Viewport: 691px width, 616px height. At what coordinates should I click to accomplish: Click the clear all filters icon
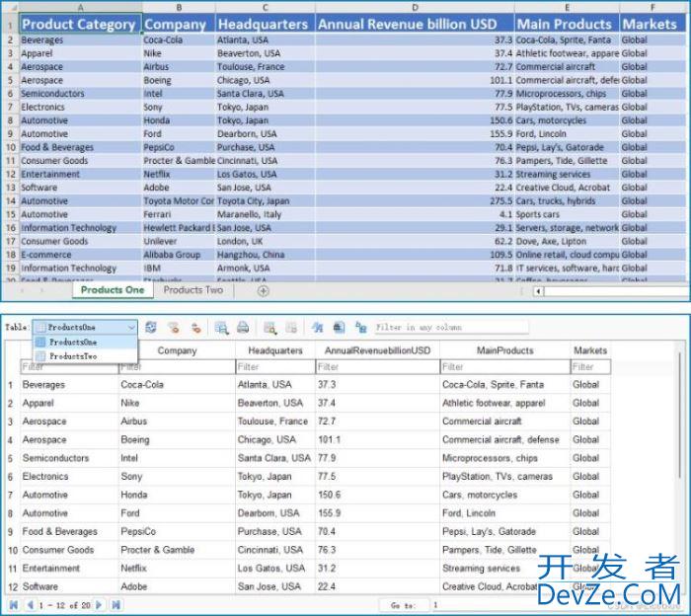click(174, 328)
